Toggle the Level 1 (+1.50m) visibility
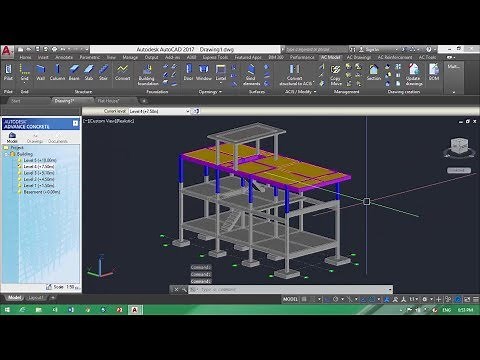Screen dimensions: 480x360 pyautogui.click(x=20, y=185)
